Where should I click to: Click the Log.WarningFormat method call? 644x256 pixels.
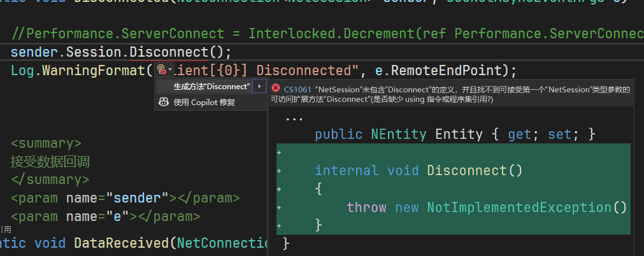pyautogui.click(x=79, y=69)
